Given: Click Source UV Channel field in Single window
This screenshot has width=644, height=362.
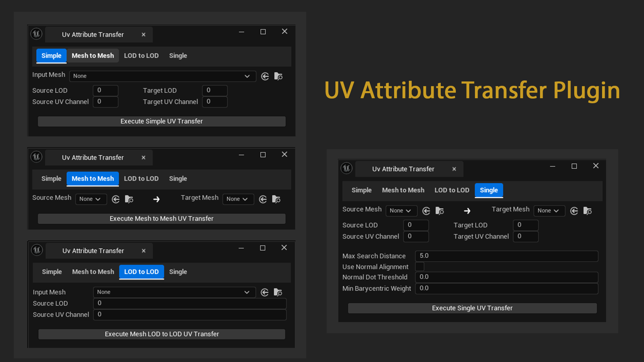Looking at the screenshot, I should [416, 236].
